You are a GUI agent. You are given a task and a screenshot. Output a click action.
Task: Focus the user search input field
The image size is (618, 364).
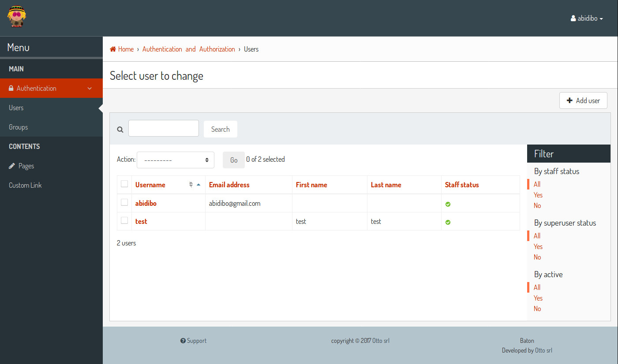164,128
